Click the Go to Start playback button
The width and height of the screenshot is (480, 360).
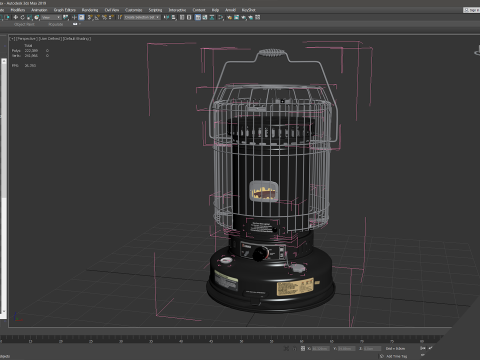coord(423,348)
